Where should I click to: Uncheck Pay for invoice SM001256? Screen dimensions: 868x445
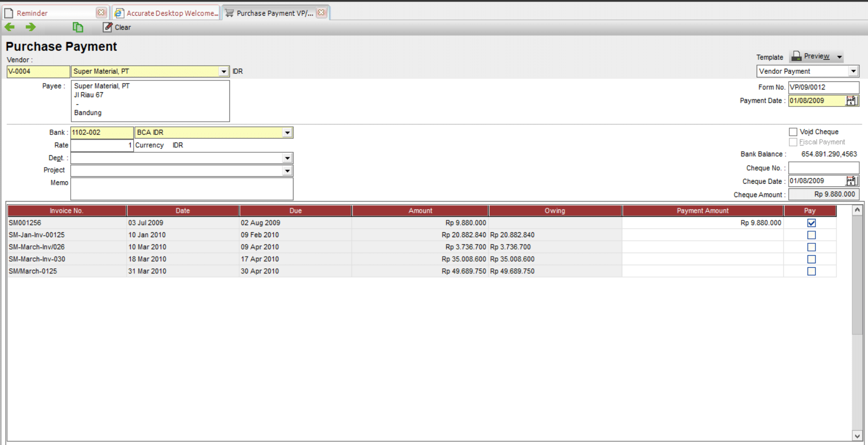pyautogui.click(x=812, y=223)
